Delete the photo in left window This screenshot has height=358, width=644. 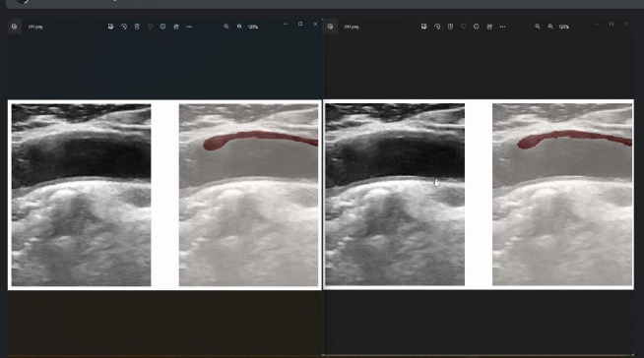[137, 27]
